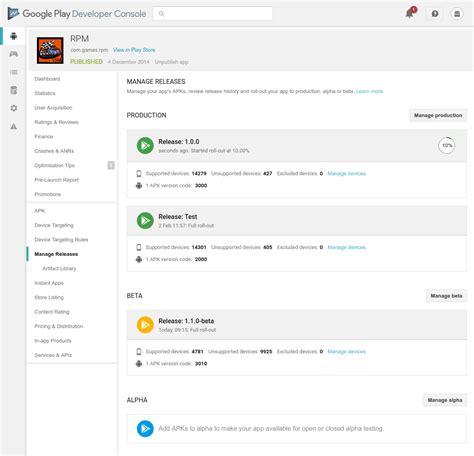Open the Statistics menu item
This screenshot has height=456, width=474.
[x=45, y=93]
